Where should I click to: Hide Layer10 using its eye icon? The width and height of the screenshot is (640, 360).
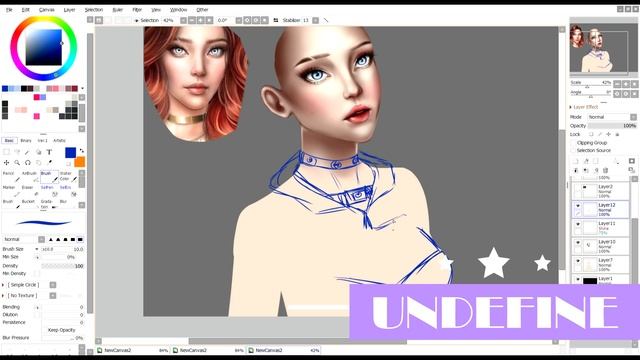click(x=578, y=242)
